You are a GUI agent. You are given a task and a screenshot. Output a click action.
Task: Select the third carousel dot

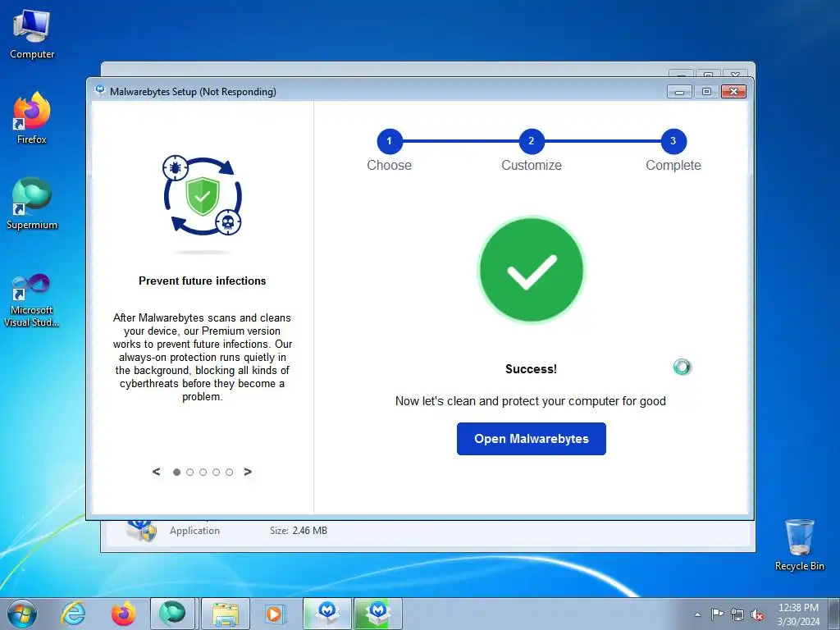[x=203, y=472]
